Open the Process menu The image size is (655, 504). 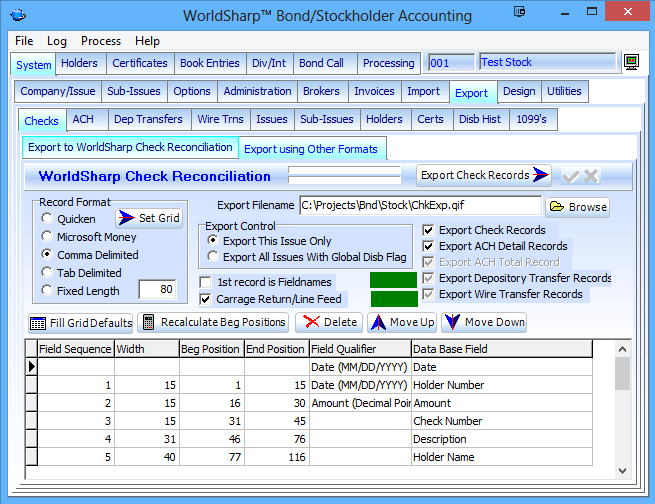[x=101, y=41]
